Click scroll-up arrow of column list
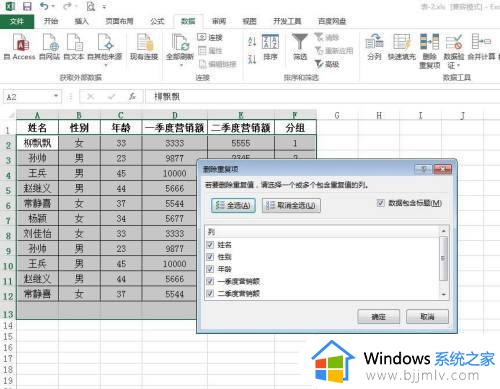Image resolution: width=500 pixels, height=389 pixels. [x=443, y=231]
